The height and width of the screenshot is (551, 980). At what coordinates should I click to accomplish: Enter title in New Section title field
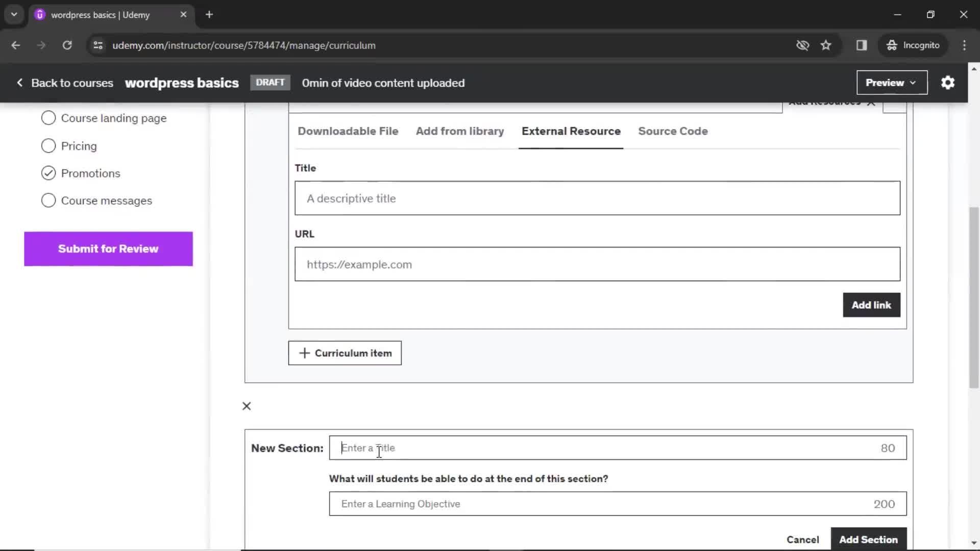[618, 448]
